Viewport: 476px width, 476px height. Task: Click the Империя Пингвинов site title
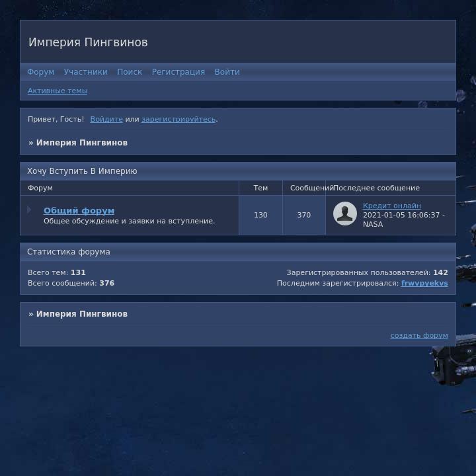pos(88,42)
